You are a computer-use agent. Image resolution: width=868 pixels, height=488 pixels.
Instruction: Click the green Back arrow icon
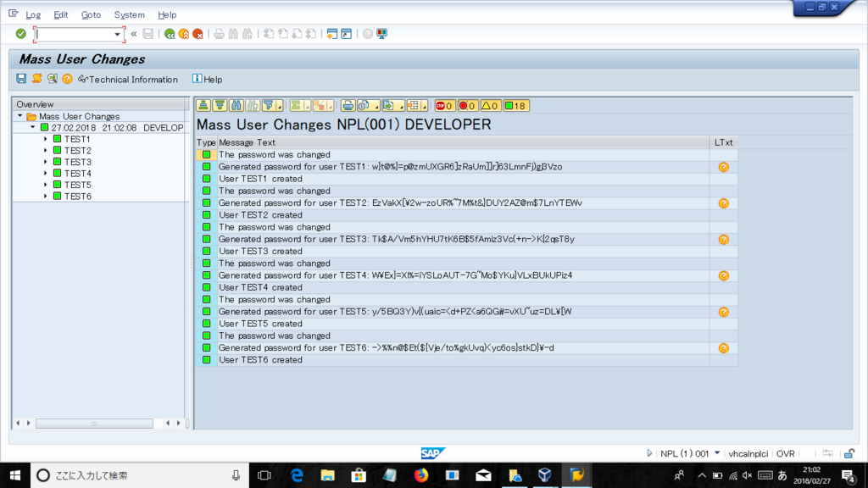170,34
